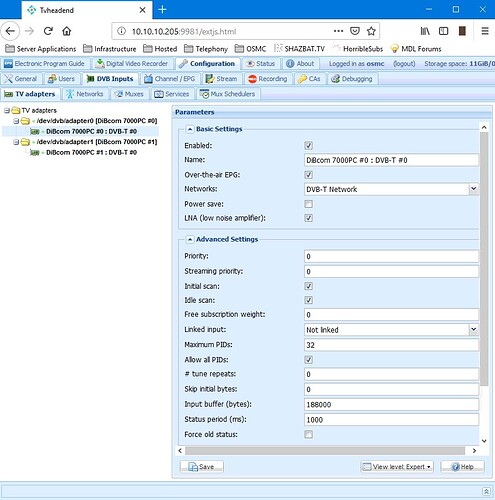
Task: Open the MDL Forums bookmark
Action: click(x=416, y=49)
